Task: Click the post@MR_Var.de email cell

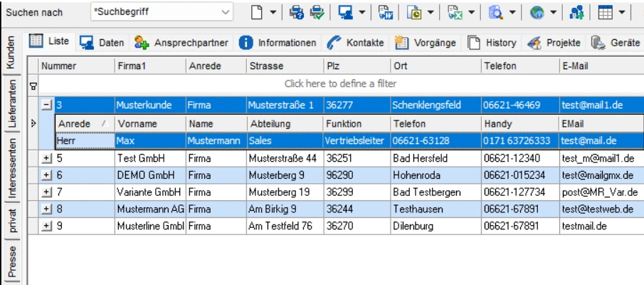Action: pos(602,192)
